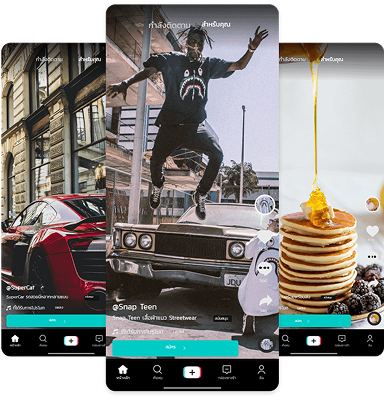Select สำหรับคุณ tab on center phone
This screenshot has width=384, height=400.
coord(216,24)
